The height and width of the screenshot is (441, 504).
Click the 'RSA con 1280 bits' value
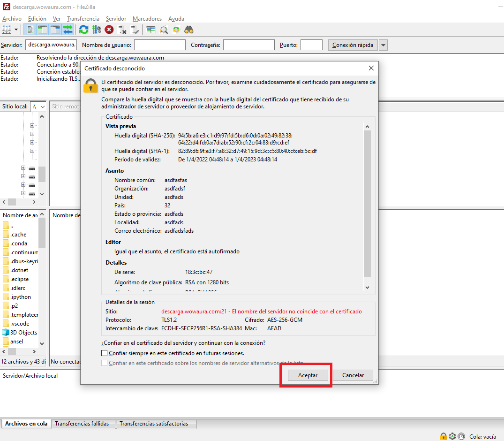coord(207,282)
